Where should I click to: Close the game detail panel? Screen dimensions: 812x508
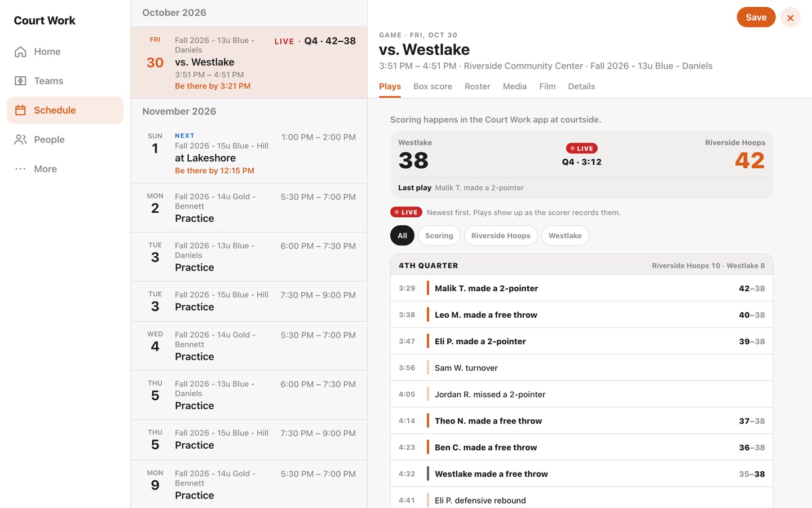point(790,17)
